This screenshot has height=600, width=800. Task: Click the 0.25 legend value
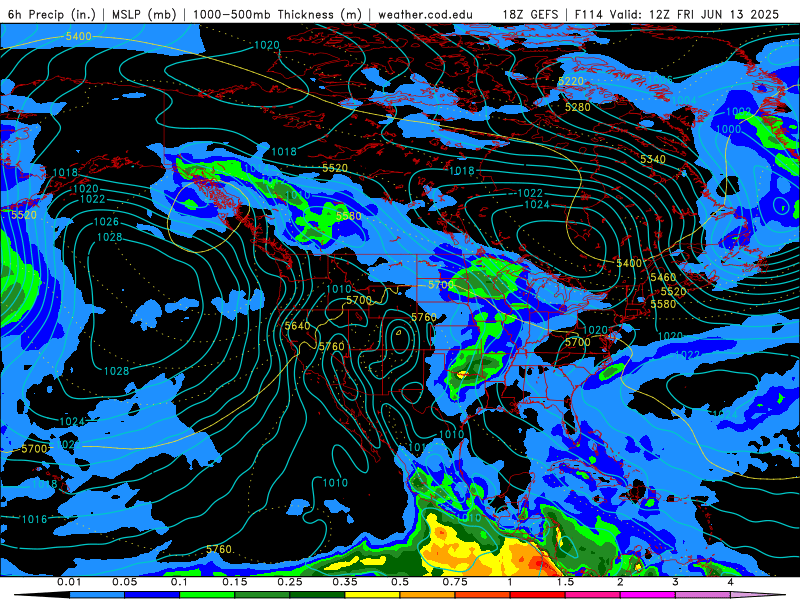290,582
